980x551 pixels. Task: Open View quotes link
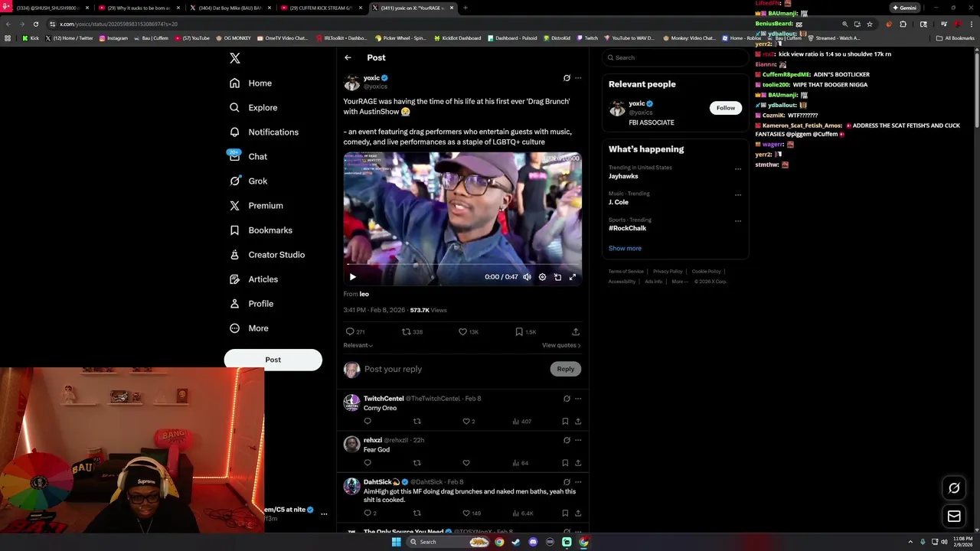pyautogui.click(x=561, y=345)
